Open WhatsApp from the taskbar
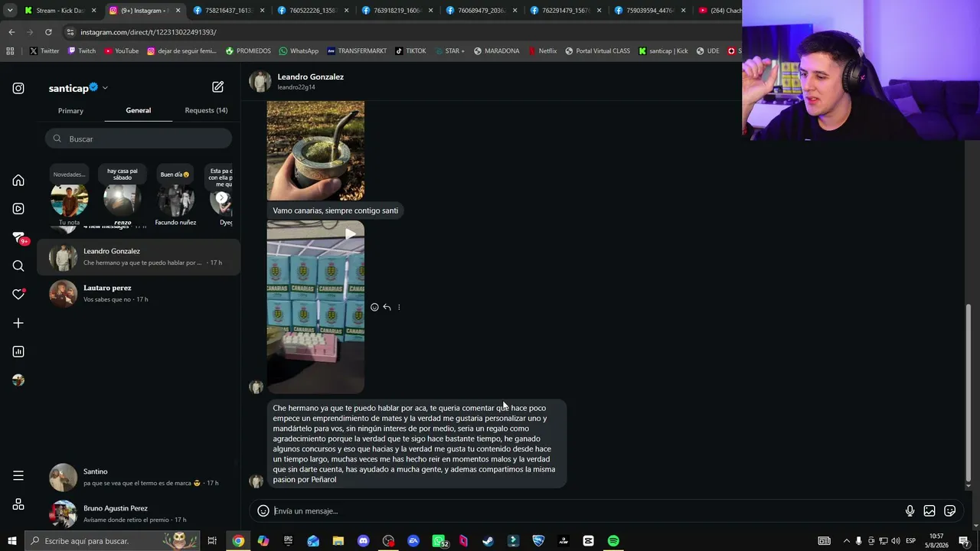The image size is (980, 551). 439,541
